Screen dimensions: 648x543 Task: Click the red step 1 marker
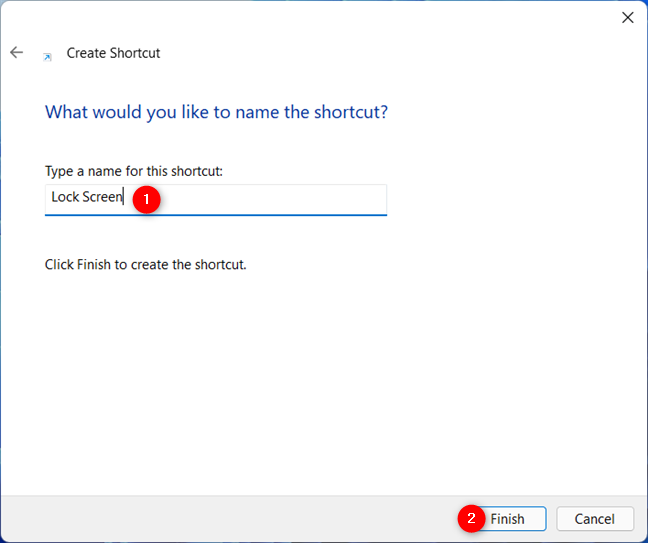pyautogui.click(x=146, y=200)
